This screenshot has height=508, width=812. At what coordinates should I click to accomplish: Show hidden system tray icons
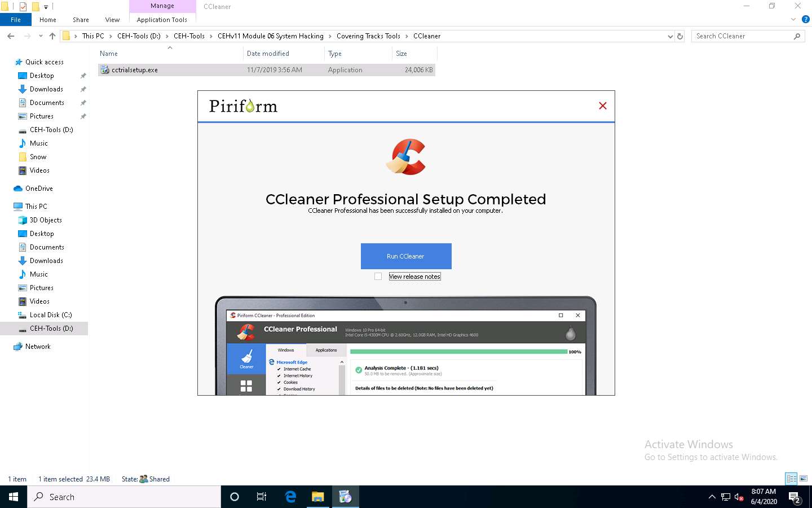(x=712, y=497)
